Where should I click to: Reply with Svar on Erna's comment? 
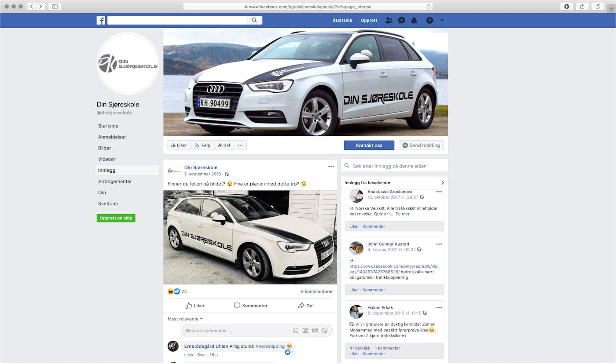click(x=202, y=355)
